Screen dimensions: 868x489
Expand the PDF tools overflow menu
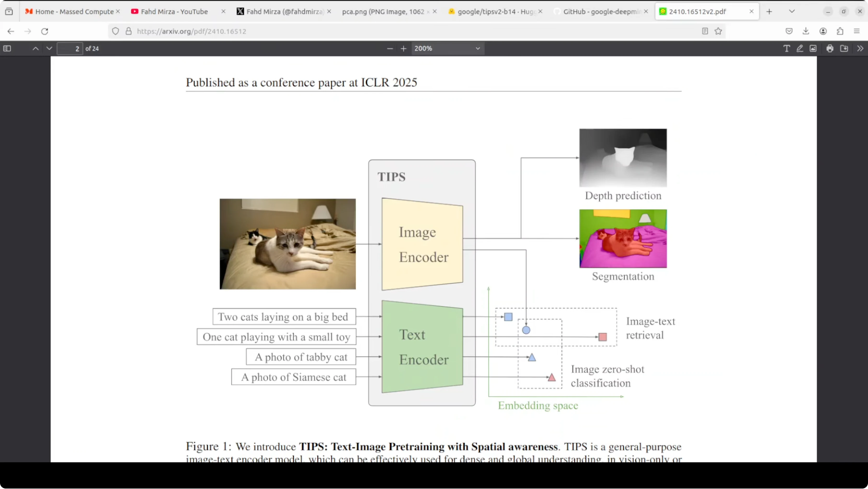pos(860,49)
